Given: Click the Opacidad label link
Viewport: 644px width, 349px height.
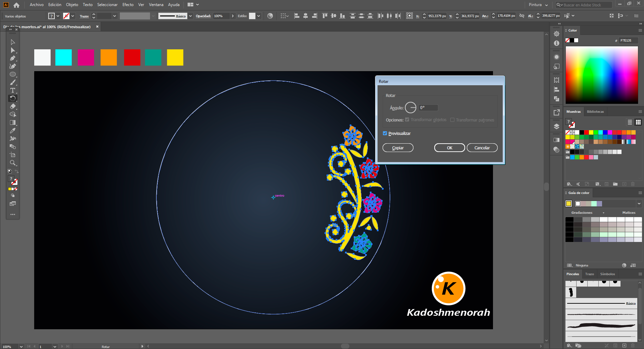Looking at the screenshot, I should (x=203, y=16).
